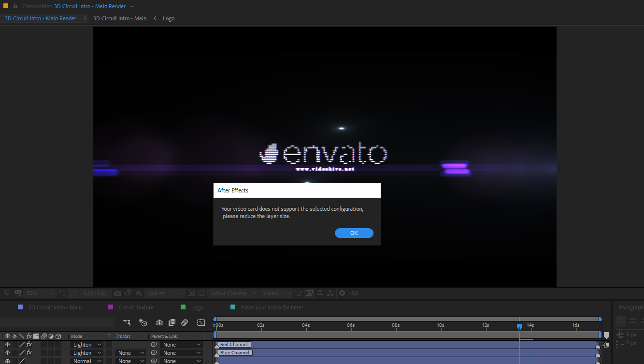Image resolution: width=644 pixels, height=364 pixels.
Task: Open the Graph Editor icon
Action: (201, 322)
